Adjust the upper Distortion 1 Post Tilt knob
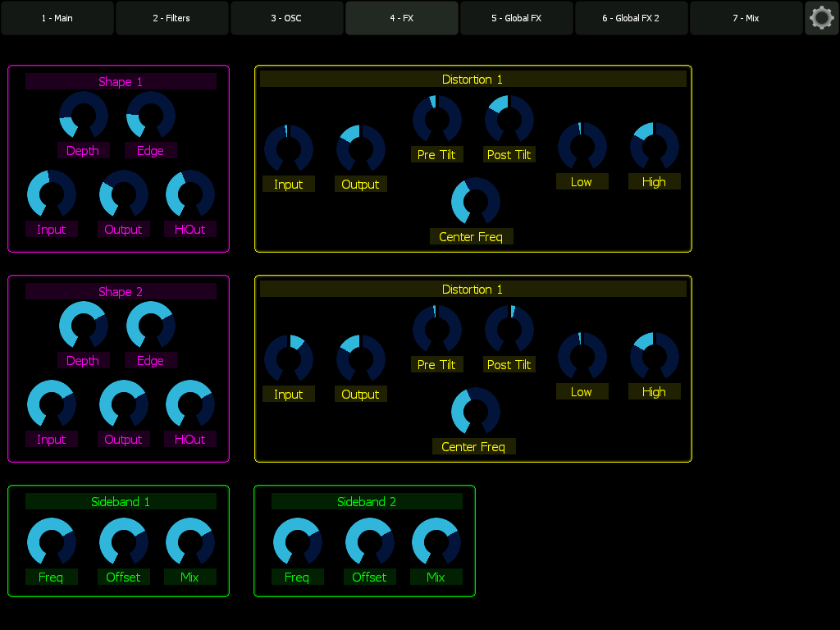Viewport: 840px width, 630px height. coord(509,120)
